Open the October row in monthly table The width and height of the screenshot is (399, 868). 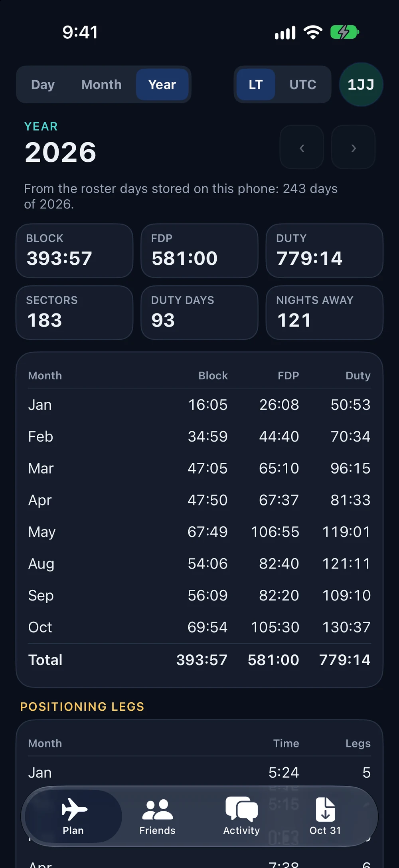(x=199, y=627)
